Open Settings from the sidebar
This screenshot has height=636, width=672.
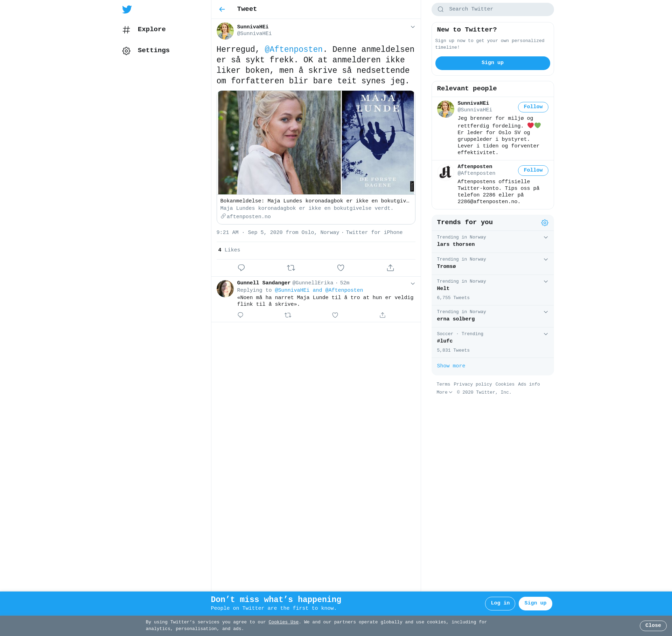[146, 50]
